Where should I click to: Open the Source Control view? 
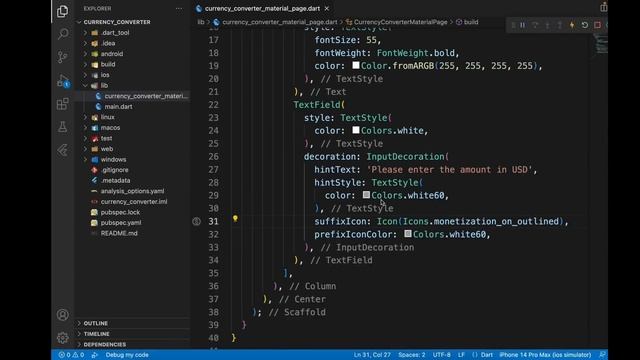click(62, 57)
